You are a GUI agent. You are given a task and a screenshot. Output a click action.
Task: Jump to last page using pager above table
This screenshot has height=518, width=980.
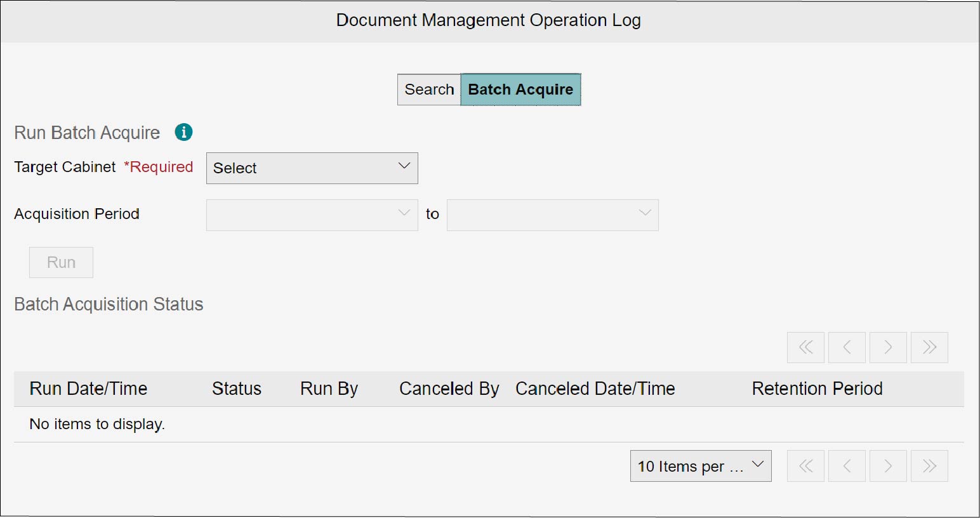point(929,347)
